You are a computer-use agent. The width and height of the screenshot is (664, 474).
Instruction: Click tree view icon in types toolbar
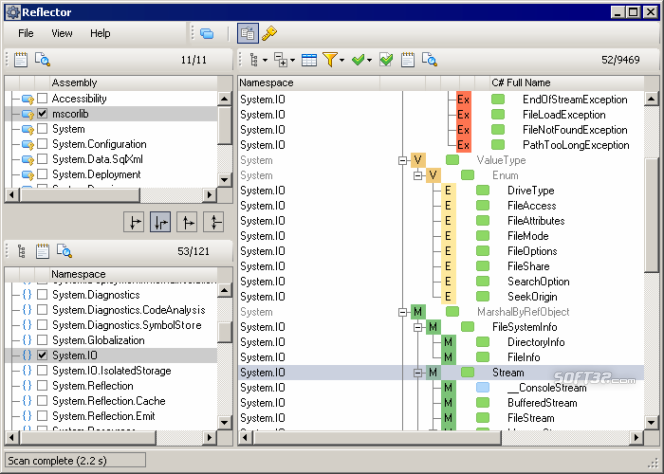(254, 60)
